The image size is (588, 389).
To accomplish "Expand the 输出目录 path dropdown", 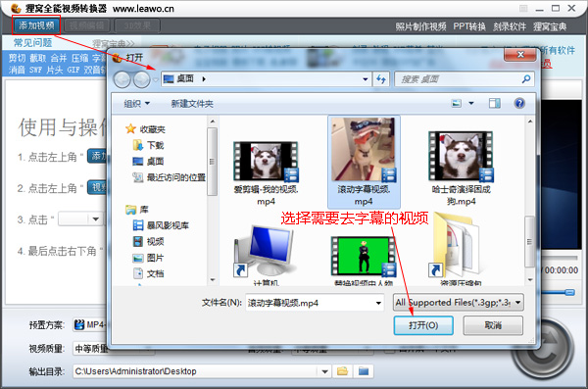I will point(324,371).
